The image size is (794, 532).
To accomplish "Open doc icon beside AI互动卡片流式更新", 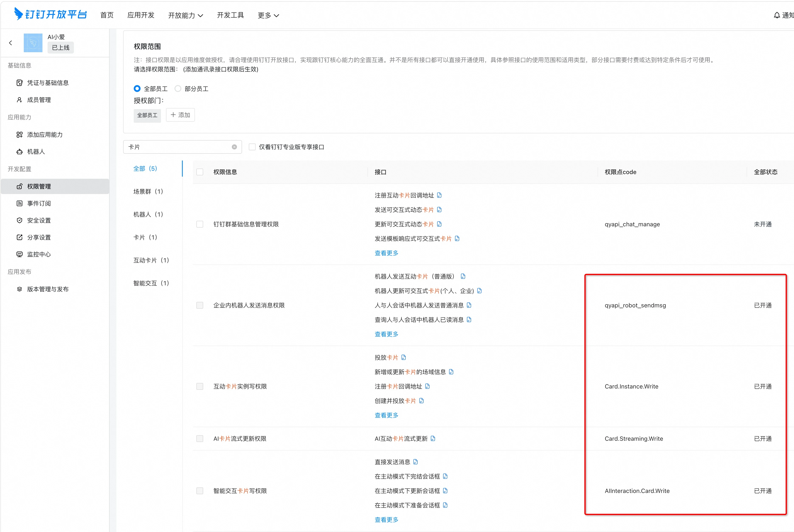I will click(x=433, y=438).
